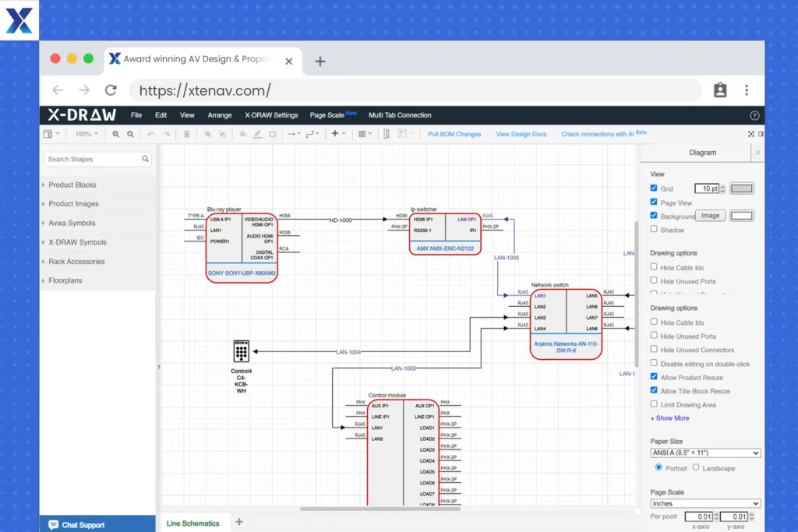
Task: Click the fullscreen icon in toolbar
Action: [751, 134]
